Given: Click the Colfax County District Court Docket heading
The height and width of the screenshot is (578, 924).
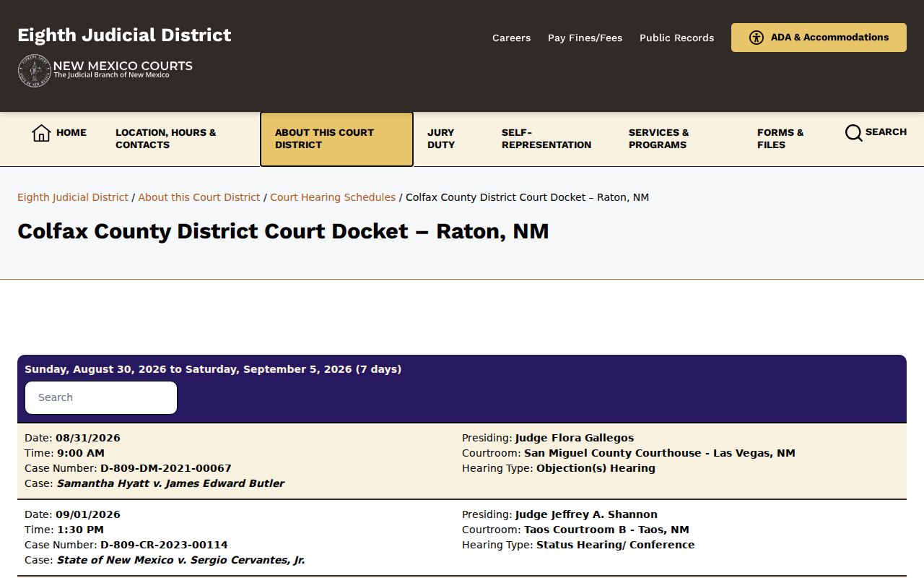Looking at the screenshot, I should tap(283, 231).
